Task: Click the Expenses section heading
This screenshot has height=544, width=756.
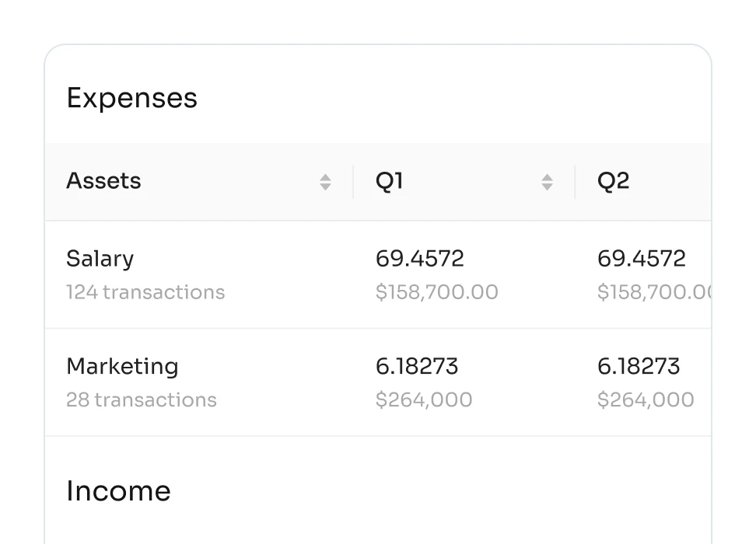Action: point(131,99)
